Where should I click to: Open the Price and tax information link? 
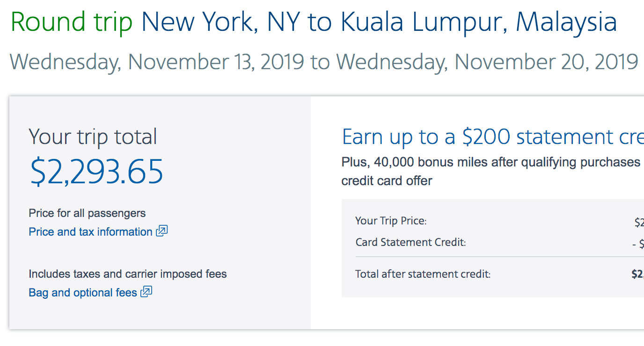tap(90, 232)
